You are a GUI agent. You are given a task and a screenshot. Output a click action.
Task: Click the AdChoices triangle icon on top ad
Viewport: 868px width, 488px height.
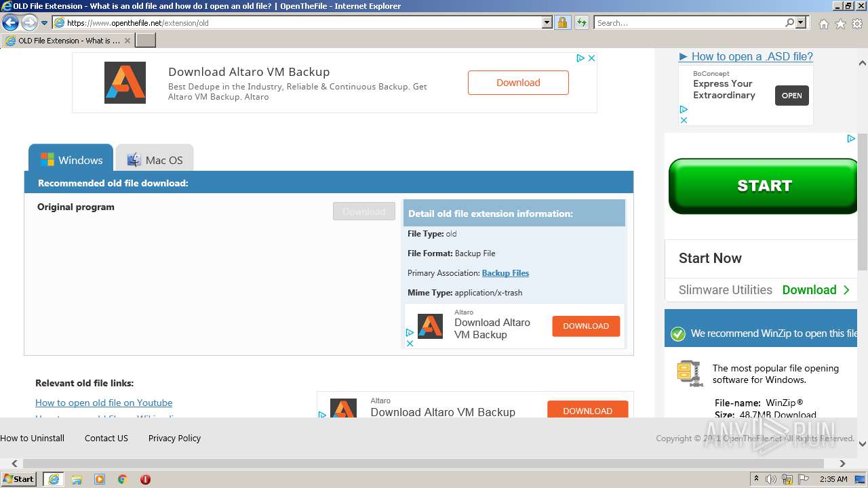click(580, 58)
